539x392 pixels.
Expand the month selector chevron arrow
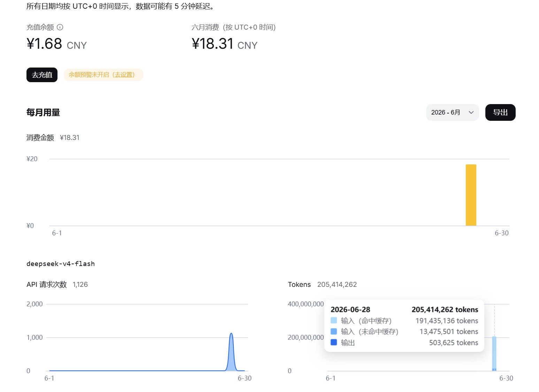(471, 112)
